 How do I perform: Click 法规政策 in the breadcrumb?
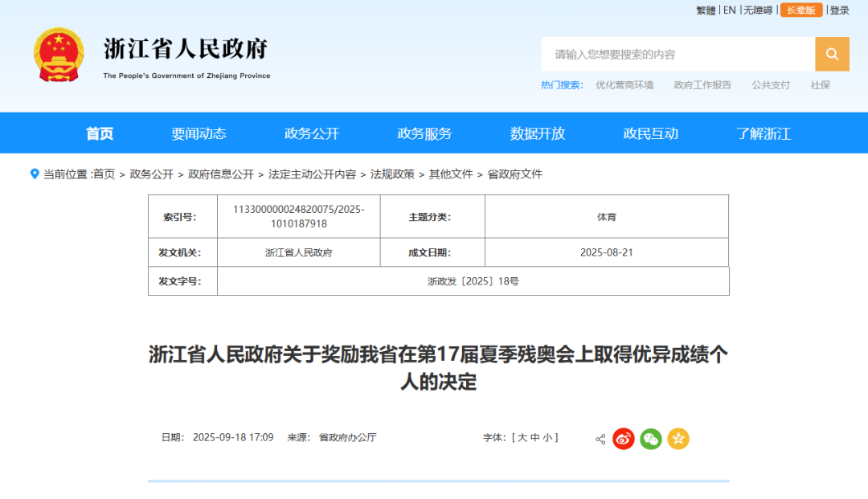click(392, 174)
